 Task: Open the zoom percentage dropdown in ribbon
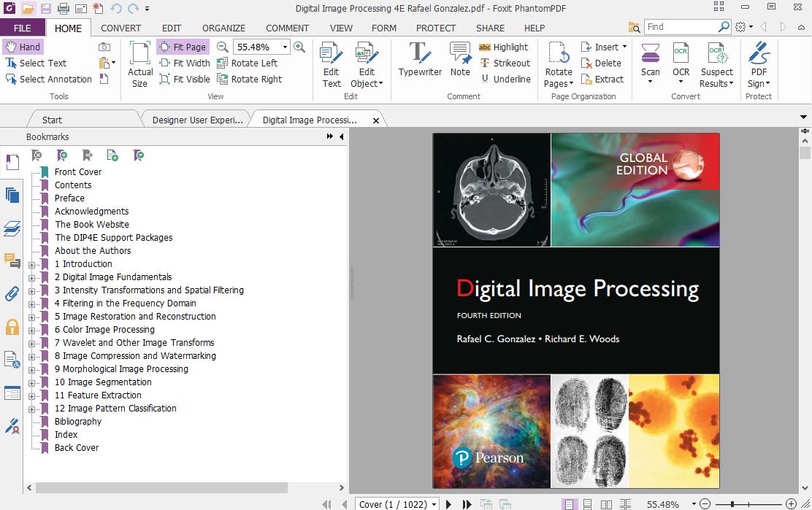[285, 47]
